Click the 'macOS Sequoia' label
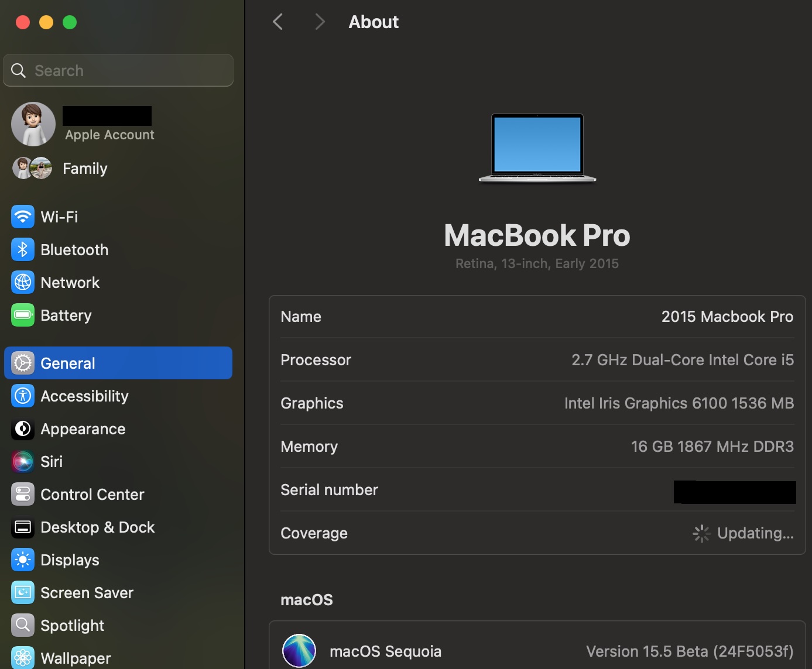The image size is (812, 669). [385, 651]
